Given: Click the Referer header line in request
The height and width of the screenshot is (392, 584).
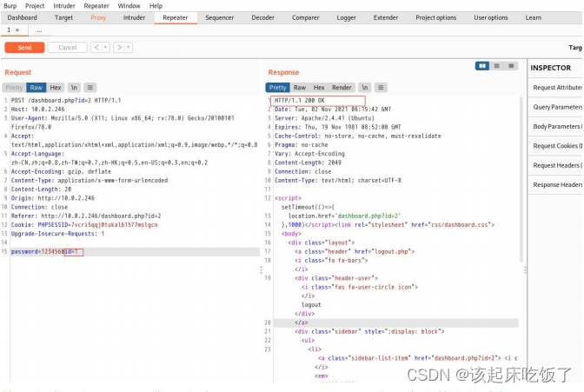Looking at the screenshot, I should click(x=86, y=216).
